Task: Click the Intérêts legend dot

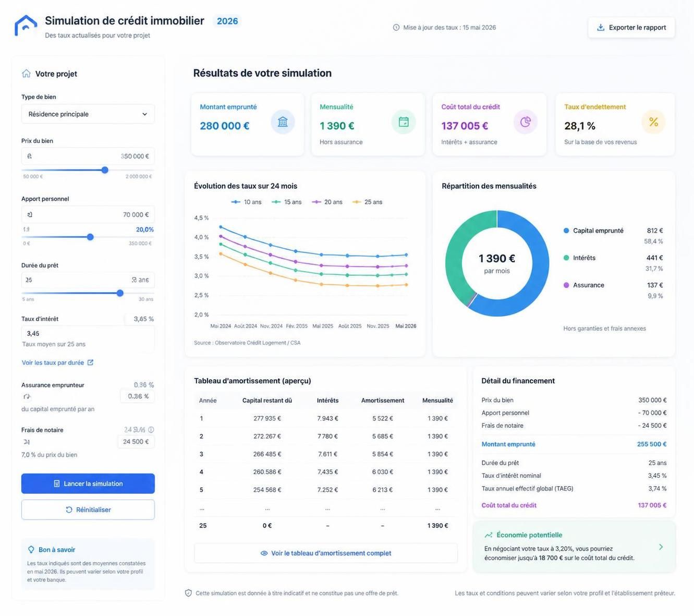Action: point(566,258)
